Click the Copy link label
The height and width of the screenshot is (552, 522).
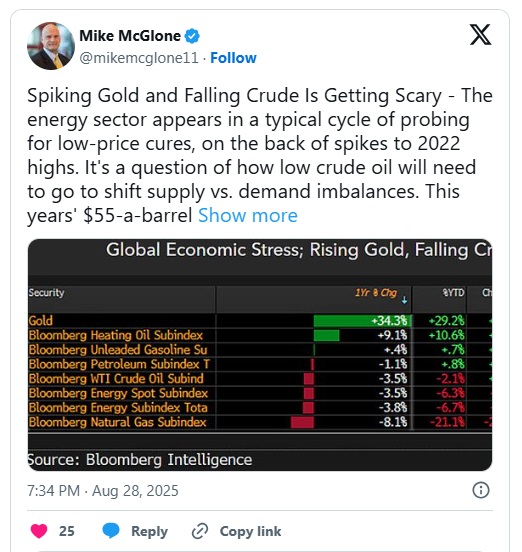[x=250, y=531]
